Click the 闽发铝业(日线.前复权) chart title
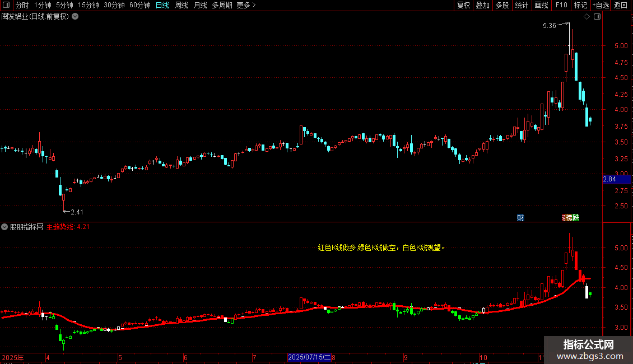The height and width of the screenshot is (364, 633). [x=35, y=17]
